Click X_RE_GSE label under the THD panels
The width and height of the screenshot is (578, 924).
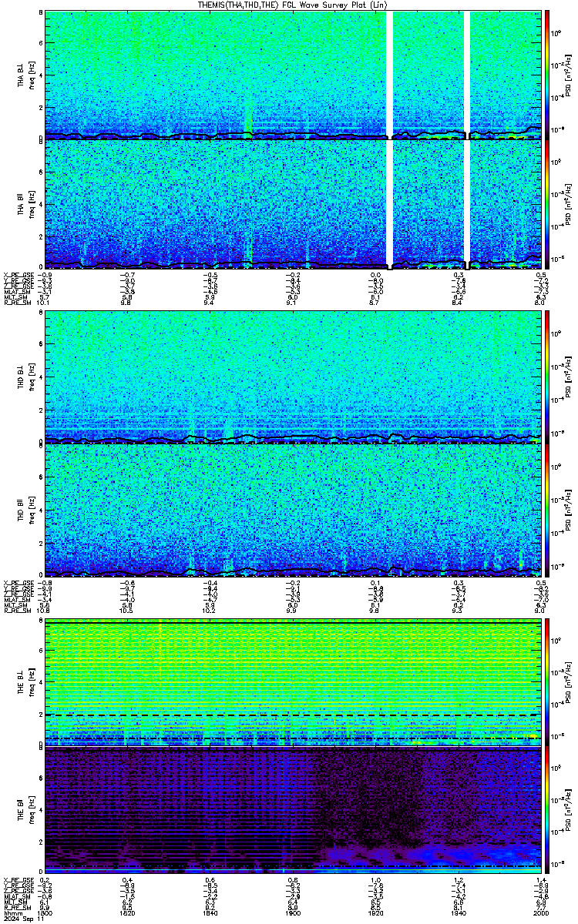coord(17,582)
